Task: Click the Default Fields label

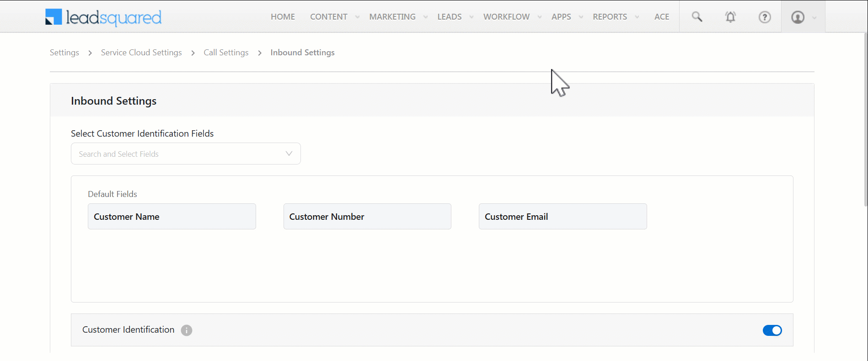Action: (113, 194)
